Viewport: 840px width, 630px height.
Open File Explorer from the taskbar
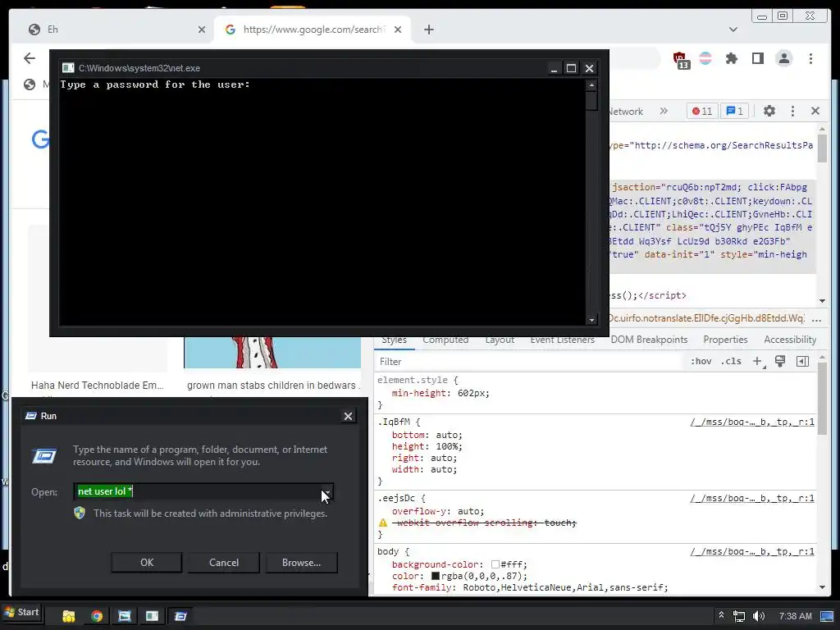(x=69, y=616)
